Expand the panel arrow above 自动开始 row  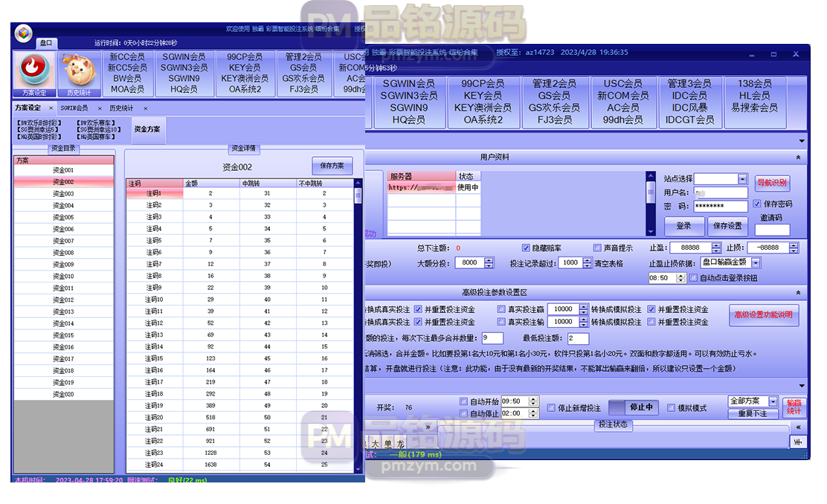(802, 386)
